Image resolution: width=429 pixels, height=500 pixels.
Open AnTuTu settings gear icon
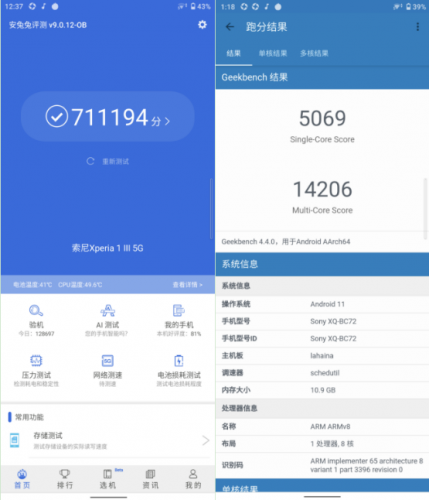202,25
